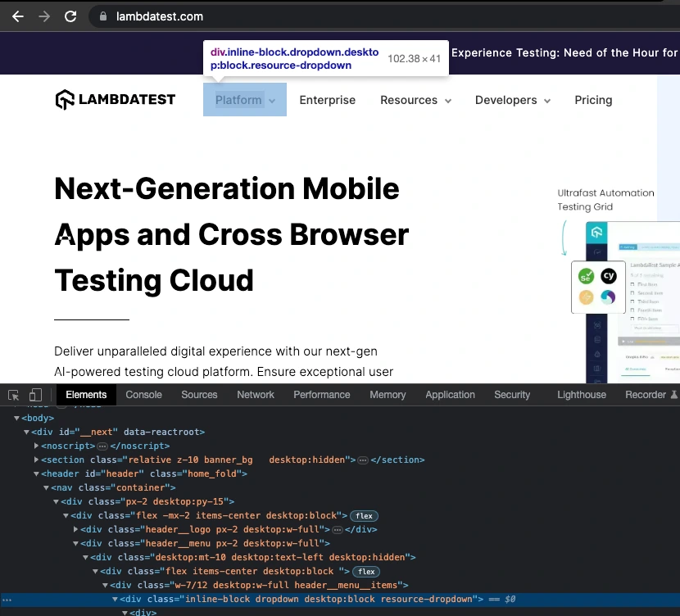Click the browser refresh icon
Screen dimensions: 680x616
tap(71, 16)
